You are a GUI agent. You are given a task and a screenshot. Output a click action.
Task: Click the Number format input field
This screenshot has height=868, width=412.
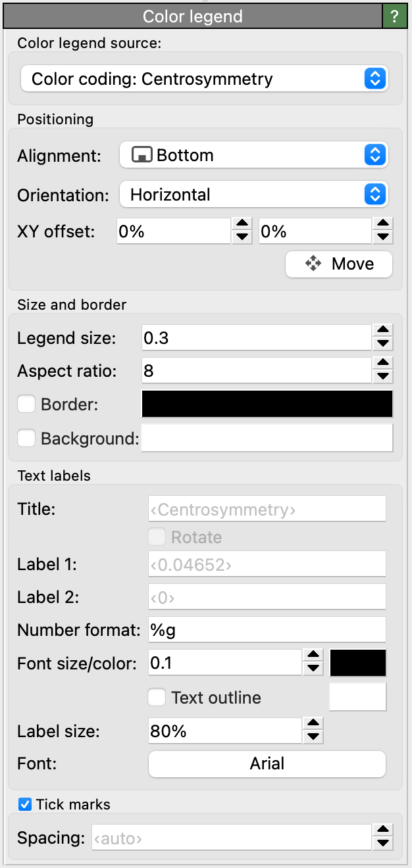tap(267, 630)
